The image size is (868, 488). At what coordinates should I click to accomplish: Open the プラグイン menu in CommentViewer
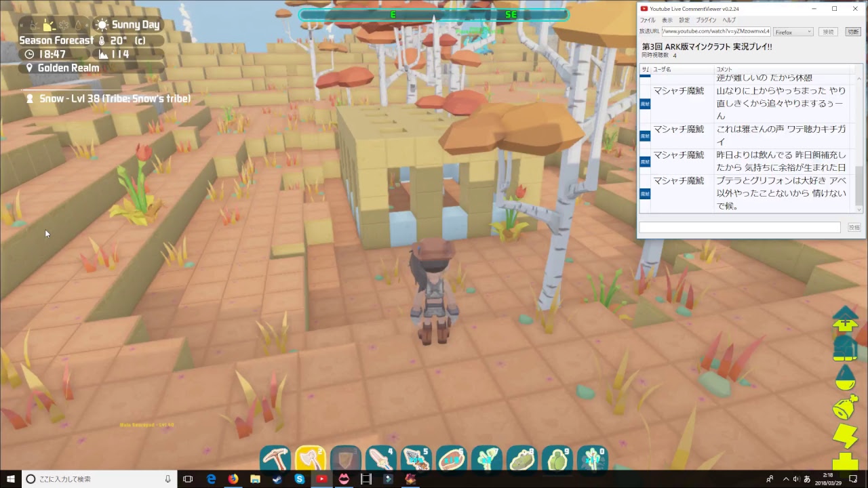[706, 20]
